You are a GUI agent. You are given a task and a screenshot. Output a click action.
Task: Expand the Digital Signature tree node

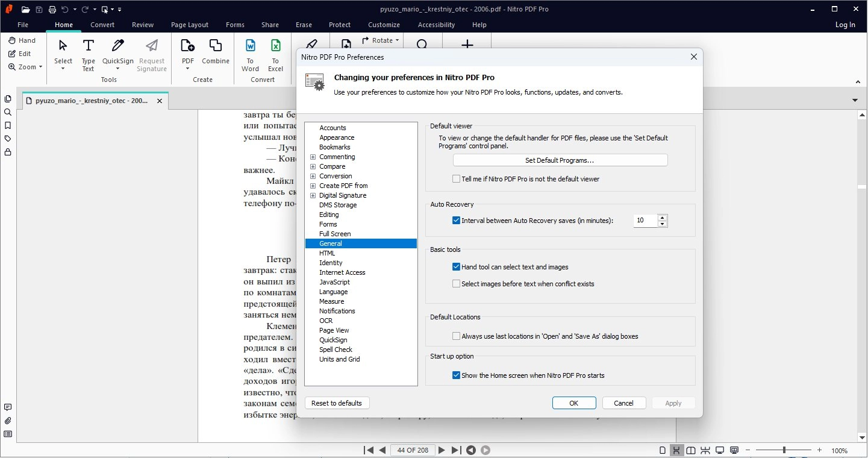313,196
